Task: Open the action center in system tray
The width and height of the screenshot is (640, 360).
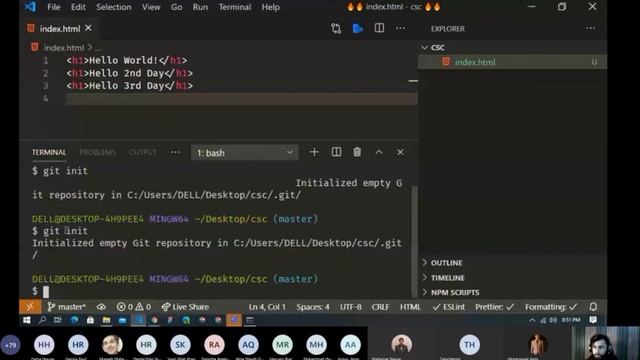Action: coord(593,320)
